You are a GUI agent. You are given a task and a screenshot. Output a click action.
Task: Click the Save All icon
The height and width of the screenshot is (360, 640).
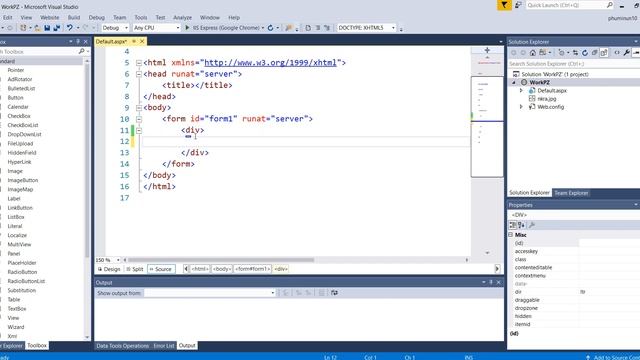(56, 28)
